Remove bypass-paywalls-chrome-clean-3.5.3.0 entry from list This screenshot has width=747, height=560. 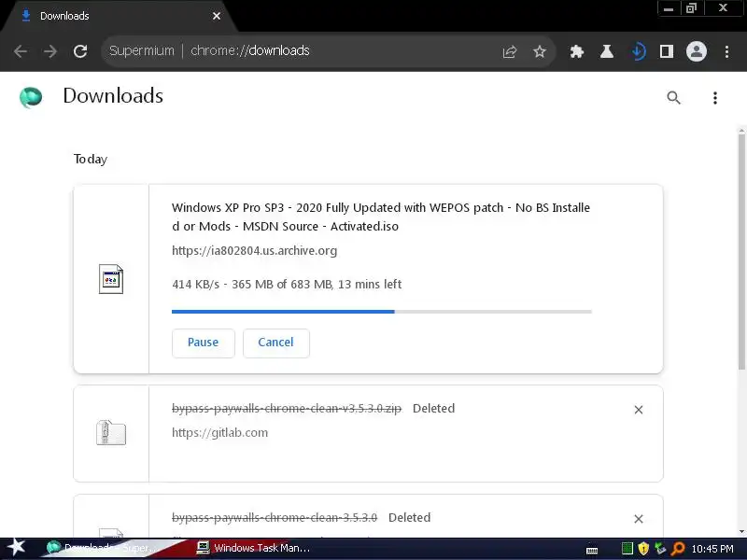tap(639, 519)
